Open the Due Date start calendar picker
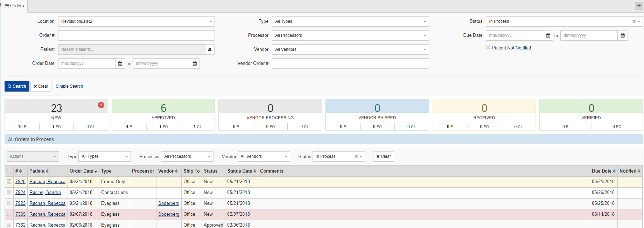644x228 pixels. tap(548, 35)
